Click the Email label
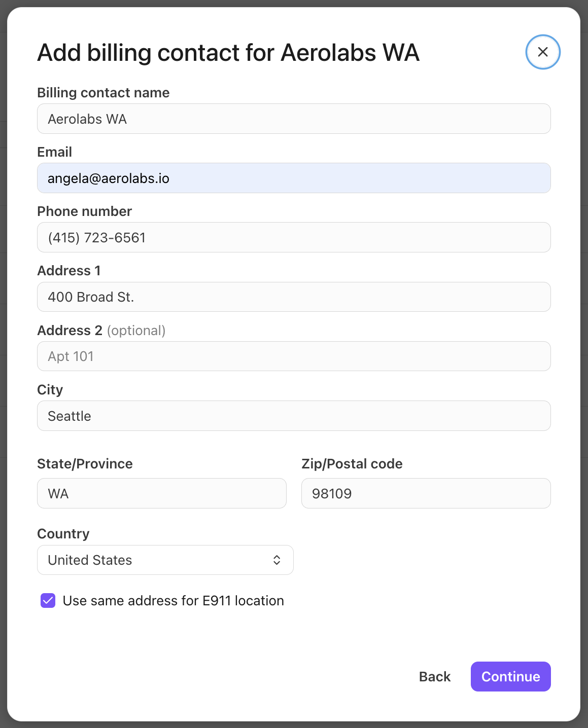 (x=55, y=152)
